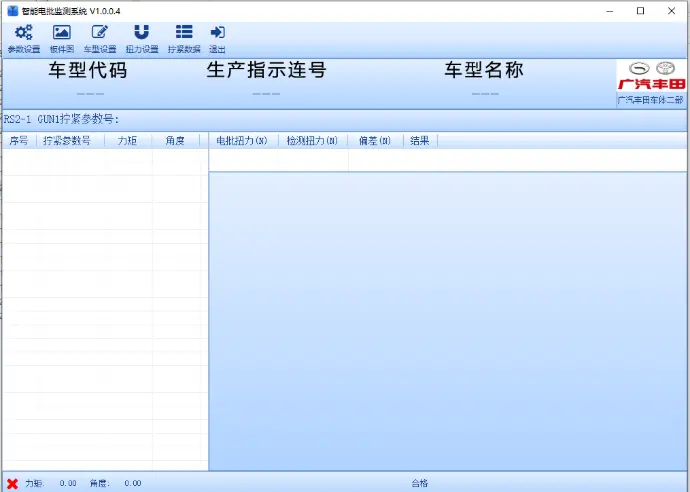Sort by 电批扭力(N) column header
This screenshot has height=492, width=690.
click(242, 141)
